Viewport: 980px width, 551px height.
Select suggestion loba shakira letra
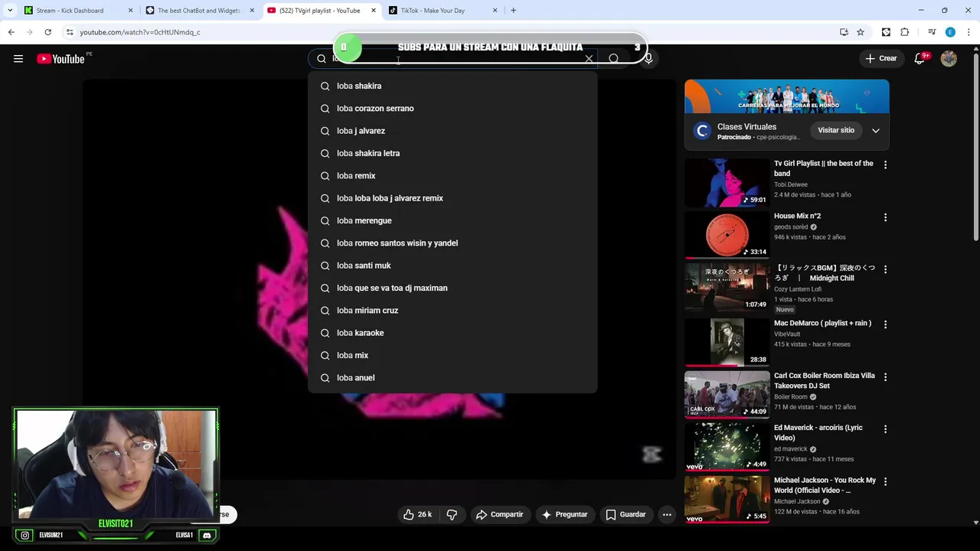point(452,153)
